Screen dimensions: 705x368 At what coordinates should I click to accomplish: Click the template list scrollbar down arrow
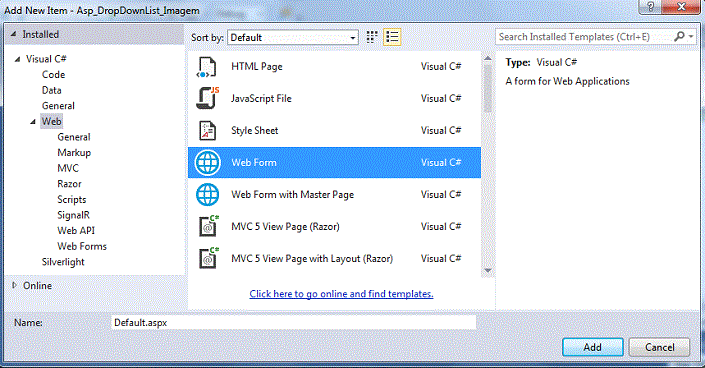[x=488, y=270]
